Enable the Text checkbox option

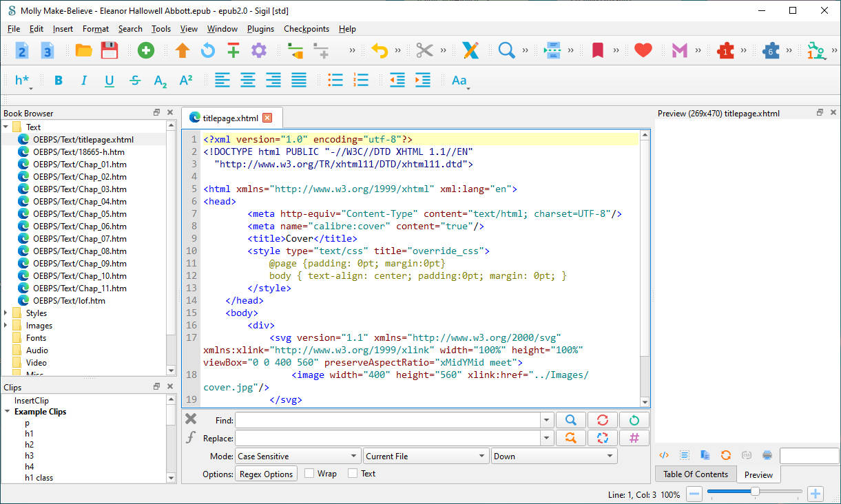(x=353, y=474)
